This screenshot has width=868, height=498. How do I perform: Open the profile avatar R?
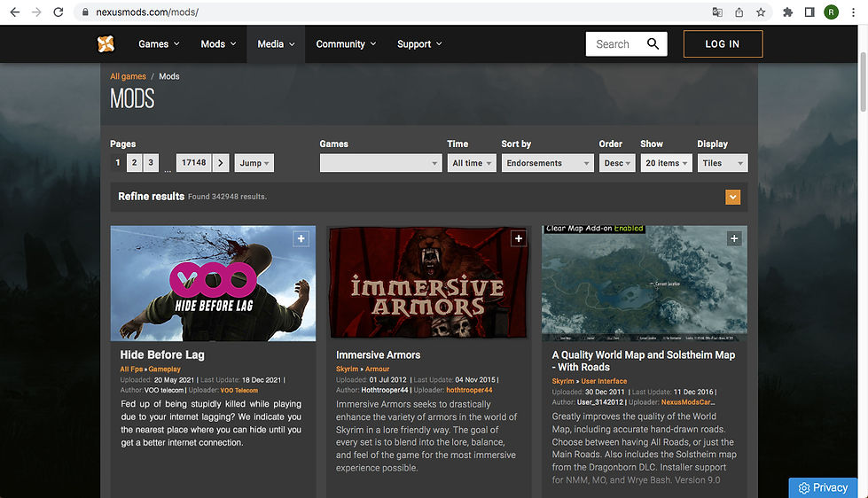(x=831, y=12)
